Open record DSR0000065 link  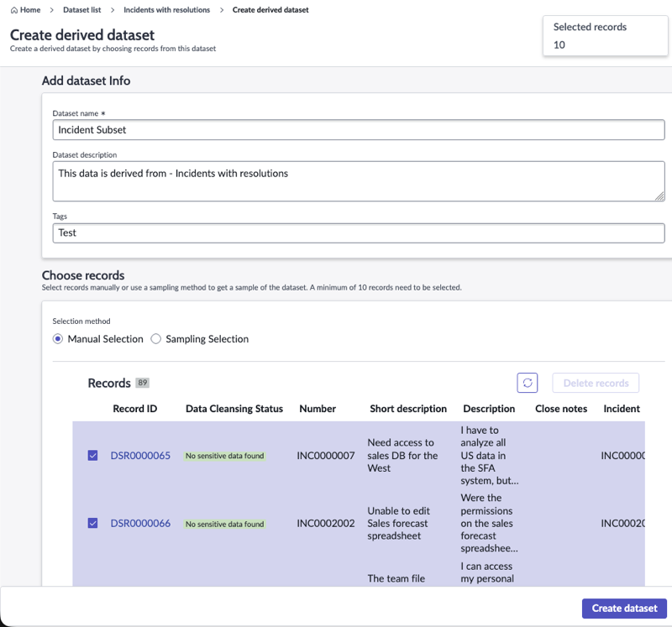click(140, 455)
